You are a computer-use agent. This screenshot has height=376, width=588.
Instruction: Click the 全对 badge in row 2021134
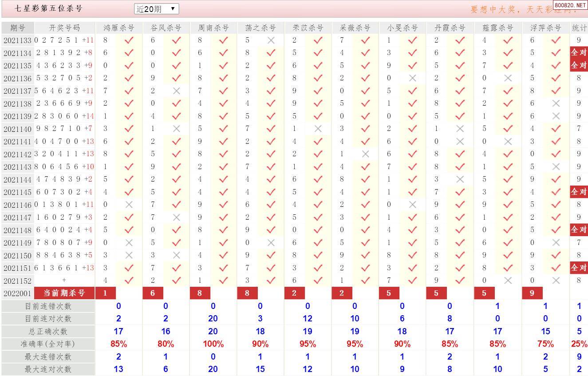coord(579,52)
